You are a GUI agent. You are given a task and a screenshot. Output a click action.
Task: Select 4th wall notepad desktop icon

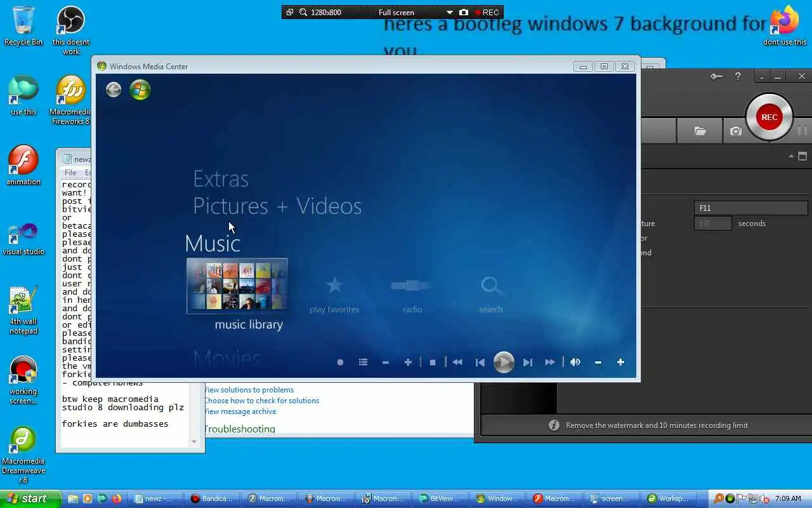tap(23, 310)
